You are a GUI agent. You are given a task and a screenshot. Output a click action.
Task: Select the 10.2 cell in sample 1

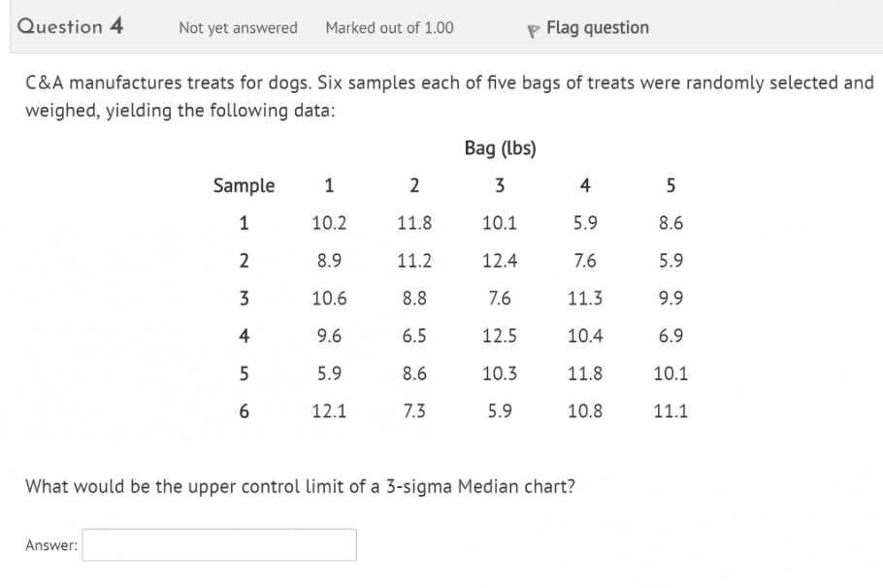[x=329, y=223]
